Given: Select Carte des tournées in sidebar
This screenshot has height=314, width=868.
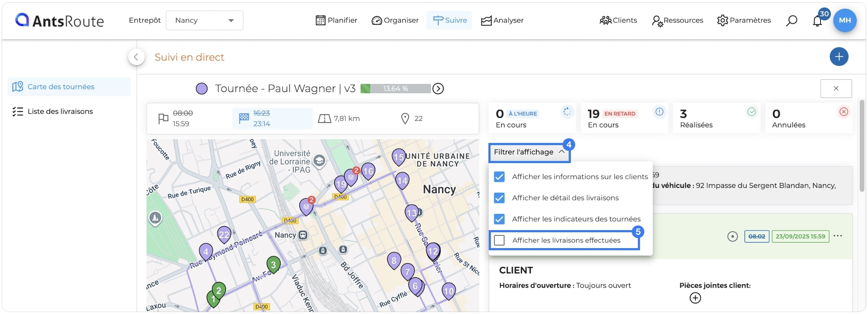Looking at the screenshot, I should [69, 87].
